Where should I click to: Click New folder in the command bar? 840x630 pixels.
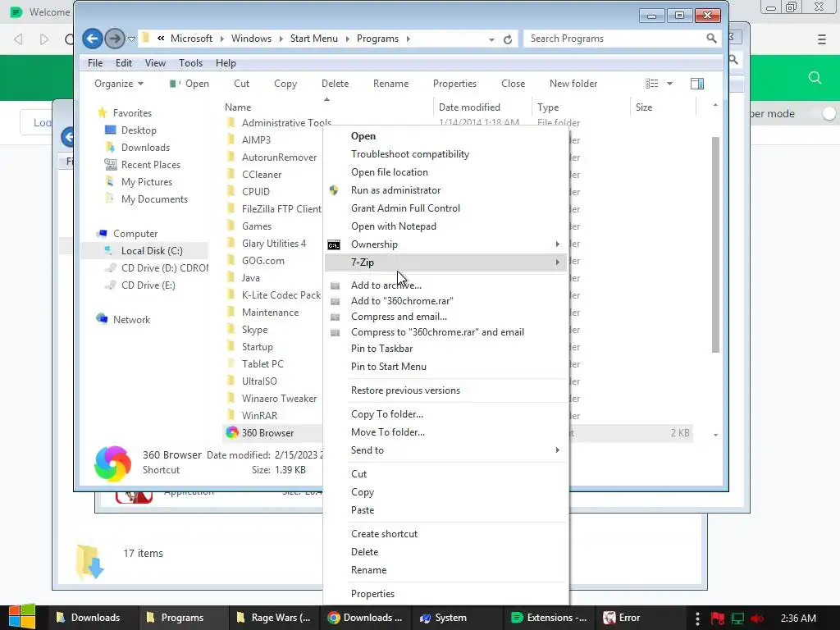point(573,84)
